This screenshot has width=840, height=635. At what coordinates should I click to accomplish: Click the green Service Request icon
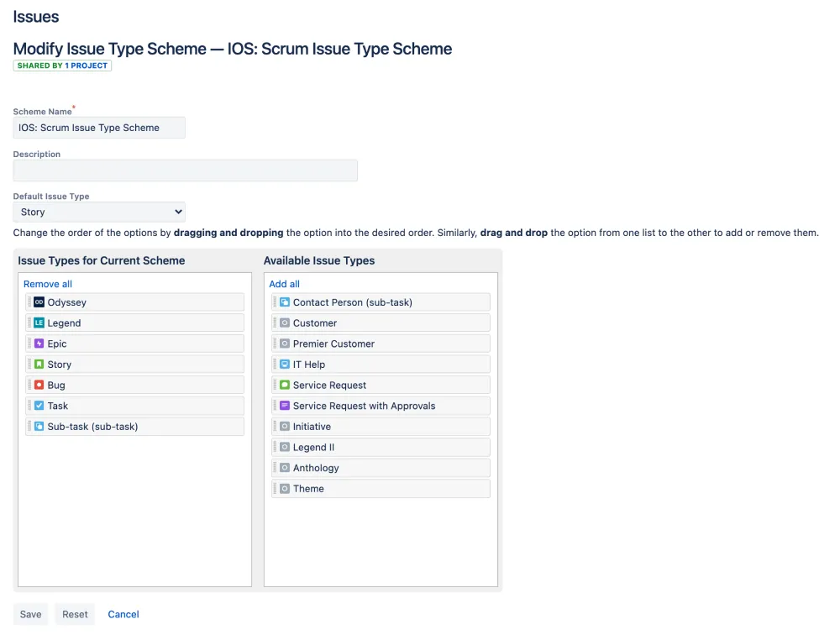coord(285,385)
